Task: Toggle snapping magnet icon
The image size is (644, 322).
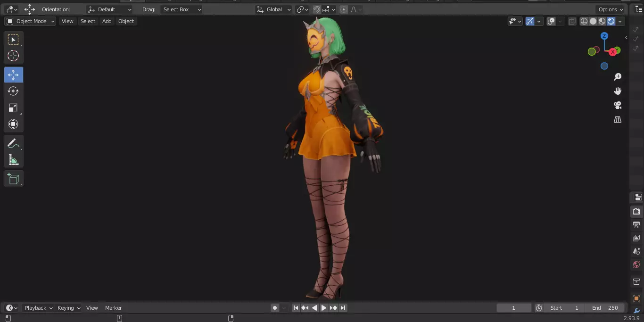Action: [x=317, y=9]
